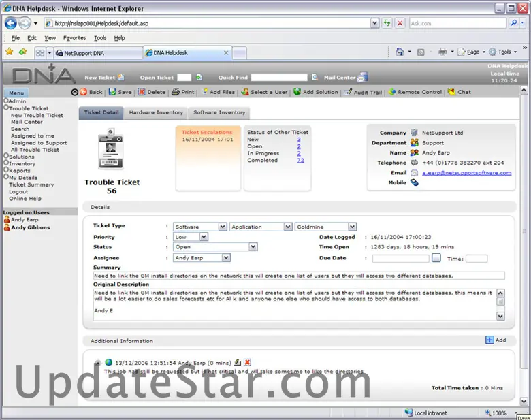The height and width of the screenshot is (420, 531).
Task: Click the Open Ticket go icon
Action: (x=199, y=77)
